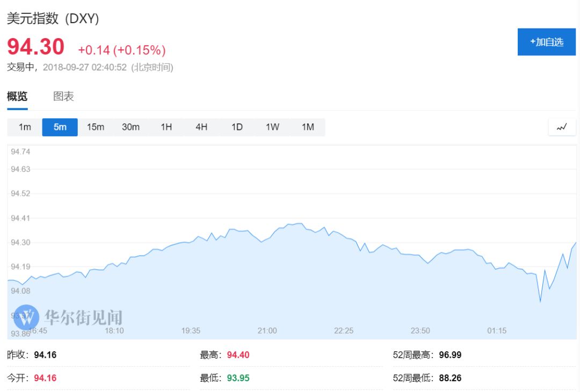Switch to the 概览 tab
Viewport: 580px width, 392px height.
click(x=17, y=97)
